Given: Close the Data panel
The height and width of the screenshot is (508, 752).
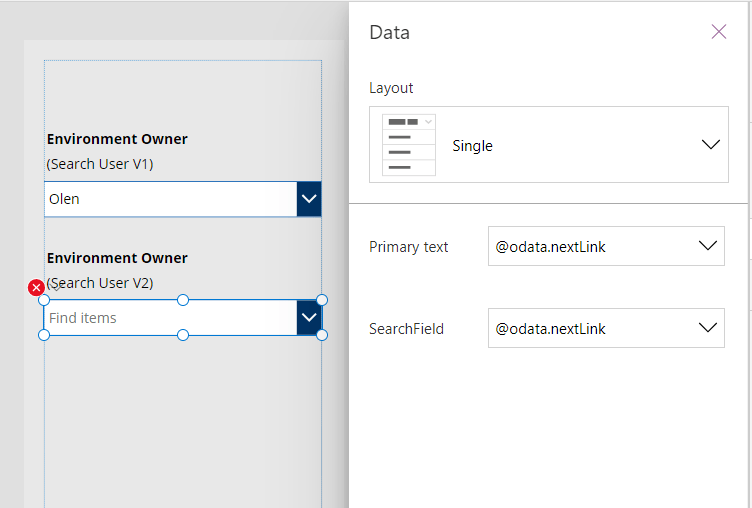Looking at the screenshot, I should pyautogui.click(x=718, y=32).
